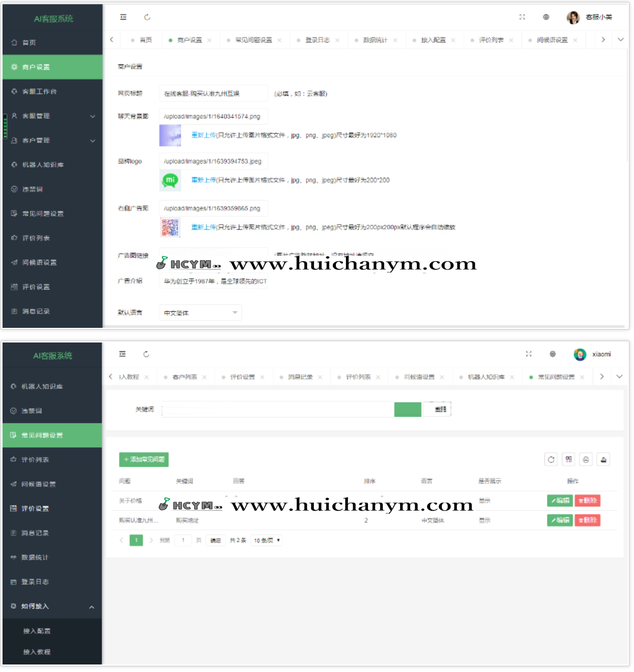Click the 关键词 search input field

(x=278, y=409)
